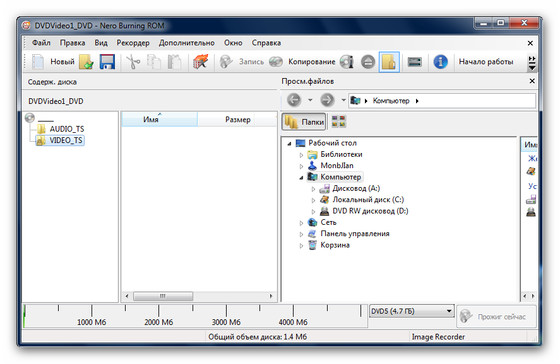
Task: Open the DVD5 (4.7 ГБ) disc size dropdown
Action: tap(411, 311)
